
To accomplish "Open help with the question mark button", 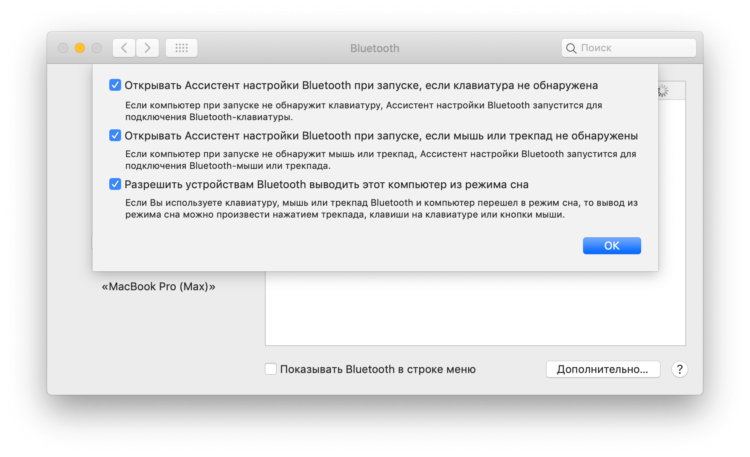I will coord(679,369).
